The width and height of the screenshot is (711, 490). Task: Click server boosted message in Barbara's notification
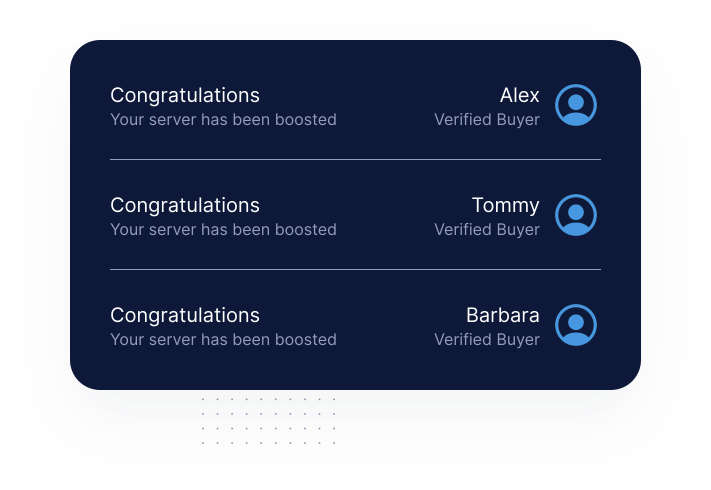tap(223, 340)
